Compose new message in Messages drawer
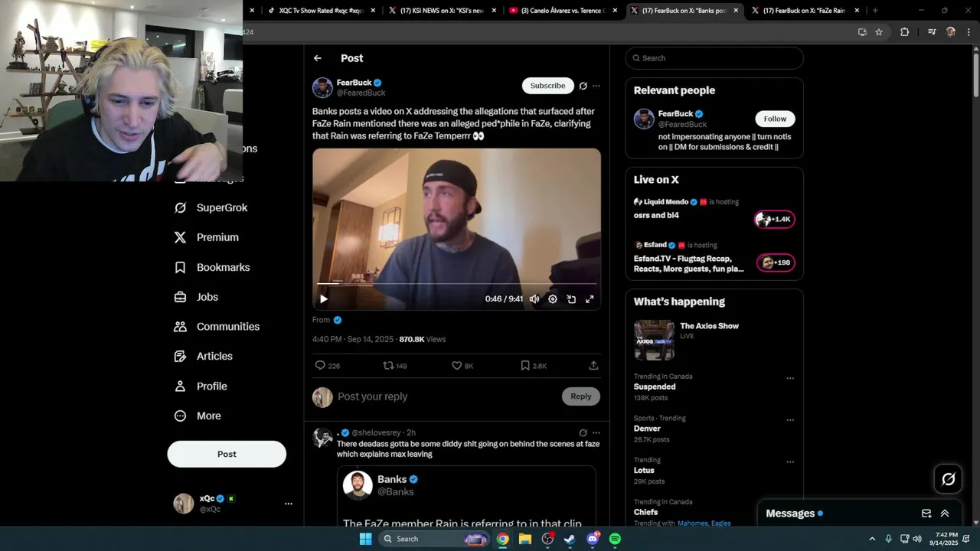 tap(926, 514)
